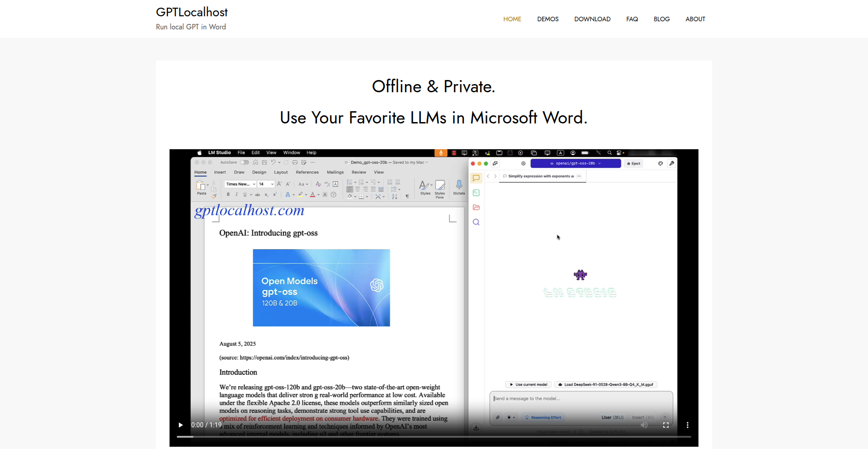
Task: Click the Sort (A–Z) icon in Word
Action: pyautogui.click(x=395, y=196)
